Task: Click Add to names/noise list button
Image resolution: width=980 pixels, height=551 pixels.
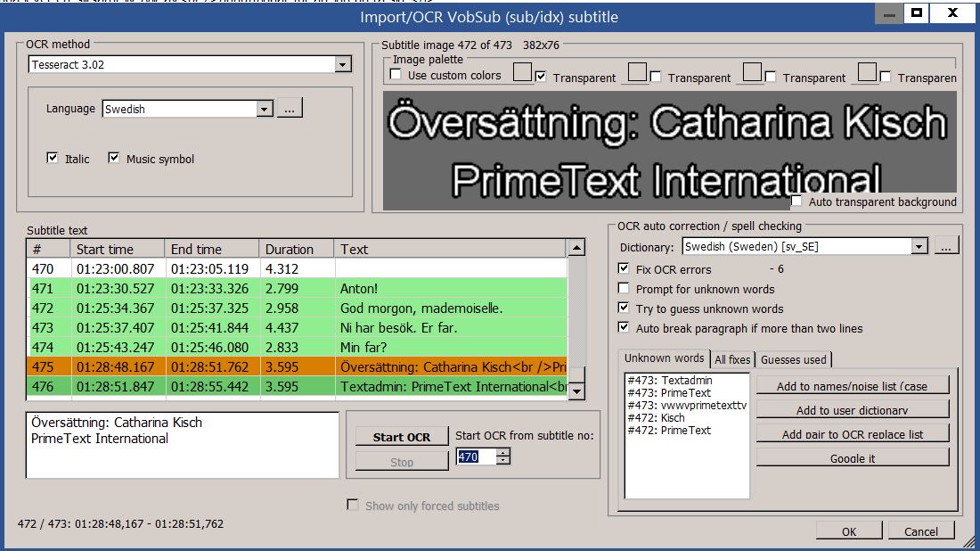Action: [x=853, y=385]
